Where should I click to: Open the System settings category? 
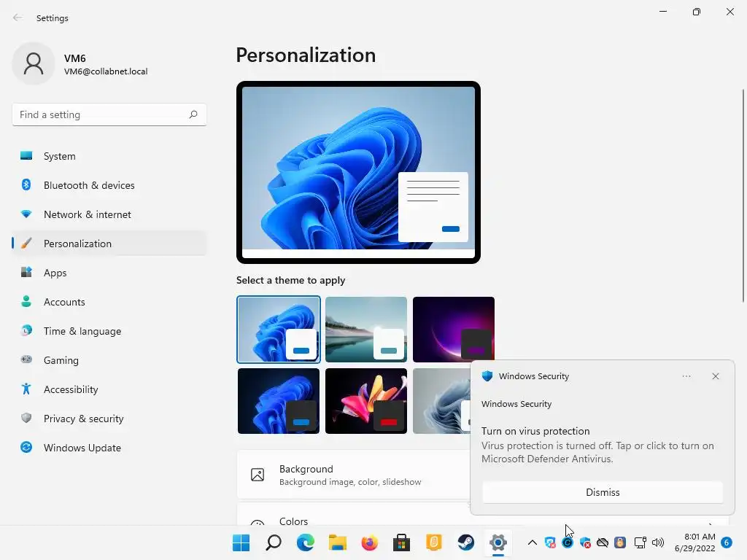[x=109, y=156]
